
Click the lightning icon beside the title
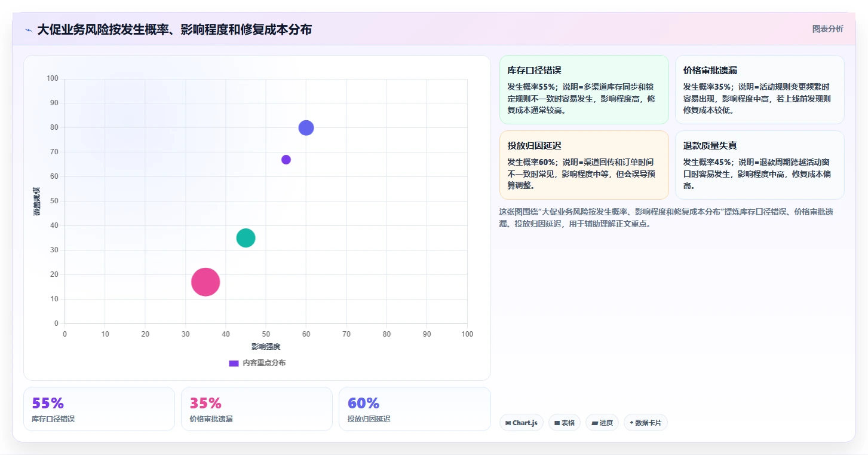[29, 30]
